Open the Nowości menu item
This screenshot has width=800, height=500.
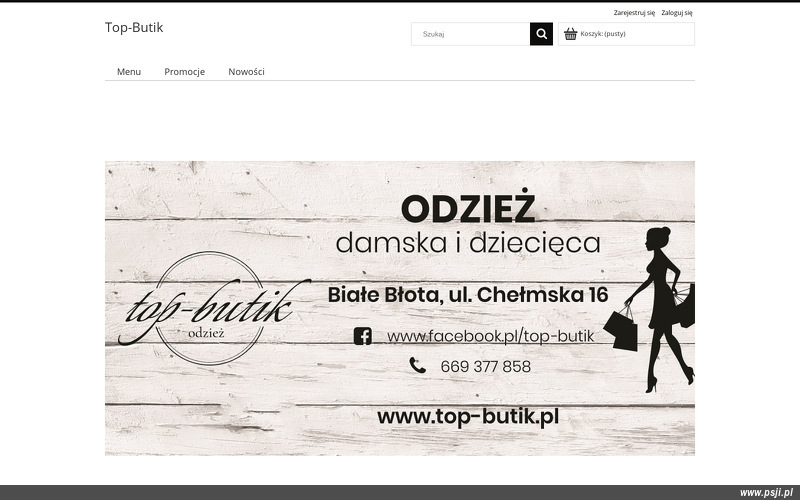pos(246,72)
